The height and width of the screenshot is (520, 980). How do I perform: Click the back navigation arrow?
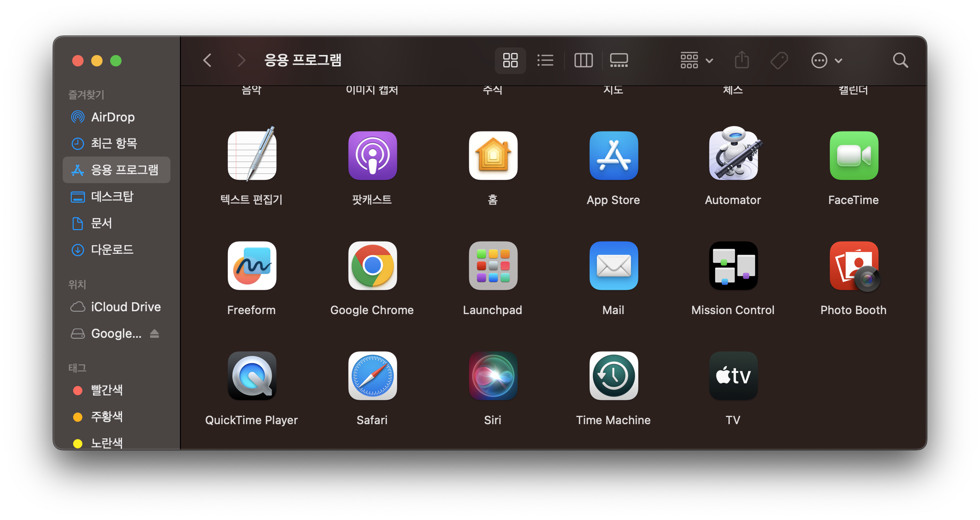pos(207,60)
